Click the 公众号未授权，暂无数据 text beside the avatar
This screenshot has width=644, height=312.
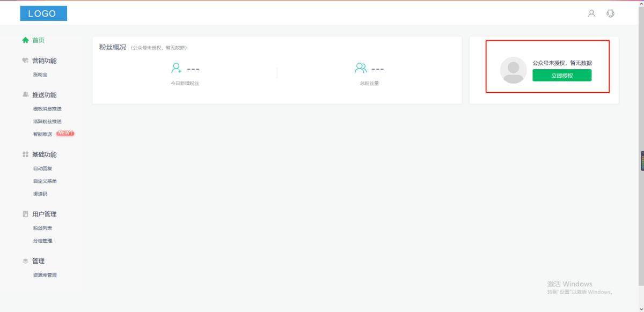(562, 63)
